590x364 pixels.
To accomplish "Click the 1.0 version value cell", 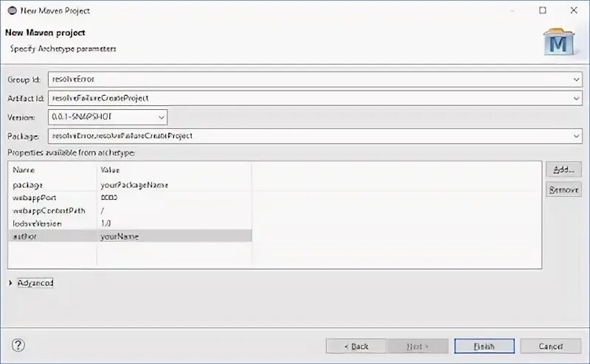I will pos(105,223).
